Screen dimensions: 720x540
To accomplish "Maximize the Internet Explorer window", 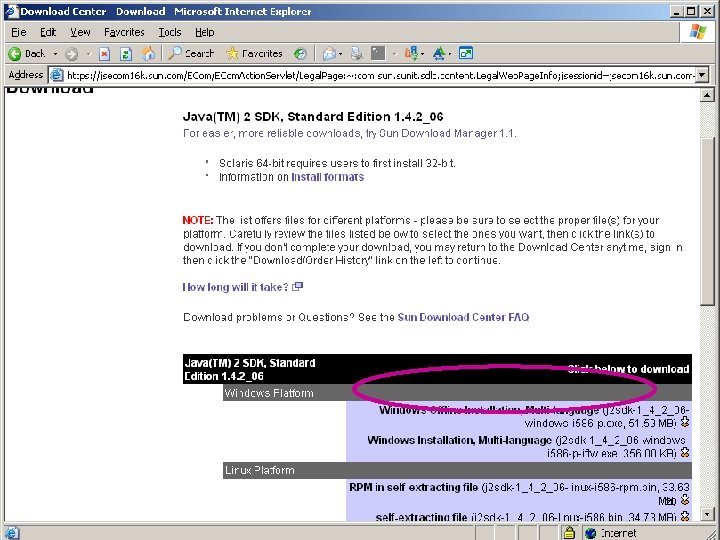I will point(691,12).
